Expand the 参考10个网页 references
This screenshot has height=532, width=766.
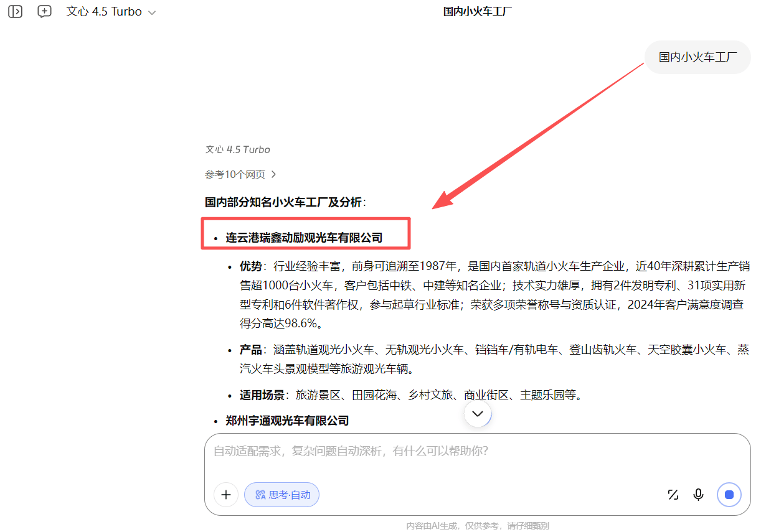click(240, 175)
